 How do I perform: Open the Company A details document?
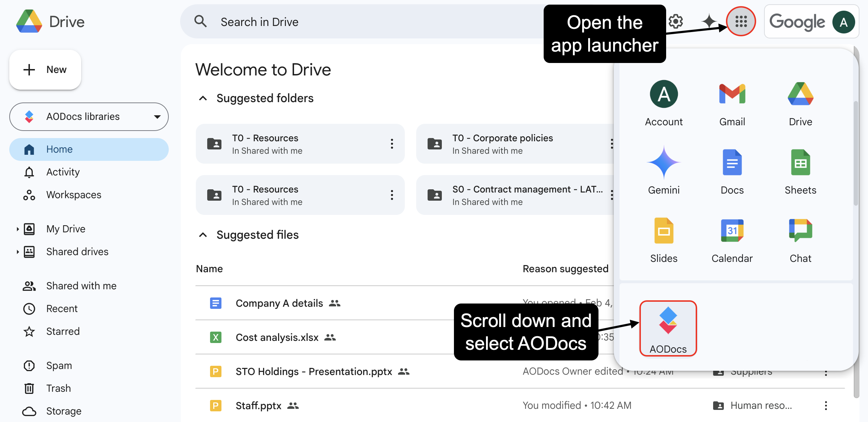coord(279,303)
